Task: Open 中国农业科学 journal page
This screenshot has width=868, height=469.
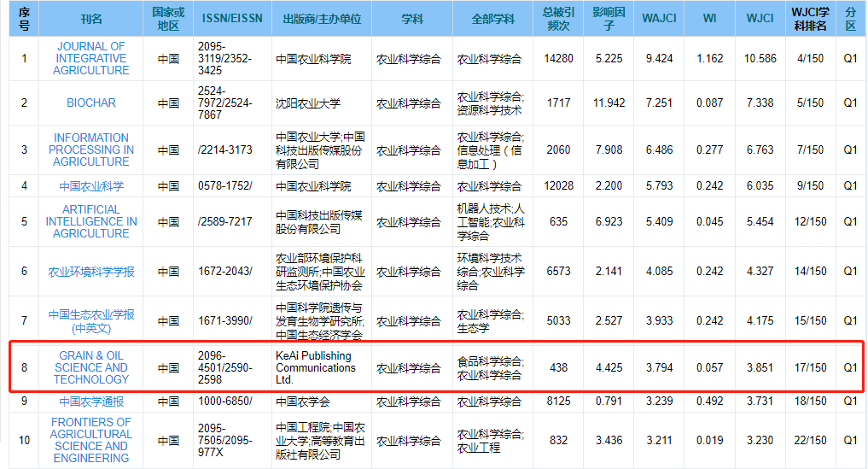Action: 90,185
